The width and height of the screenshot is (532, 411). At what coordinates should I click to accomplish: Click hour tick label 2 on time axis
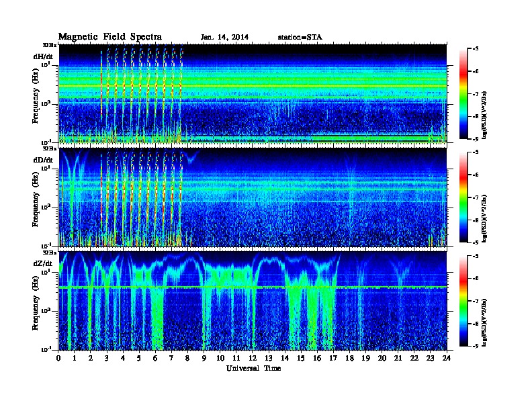coord(91,358)
